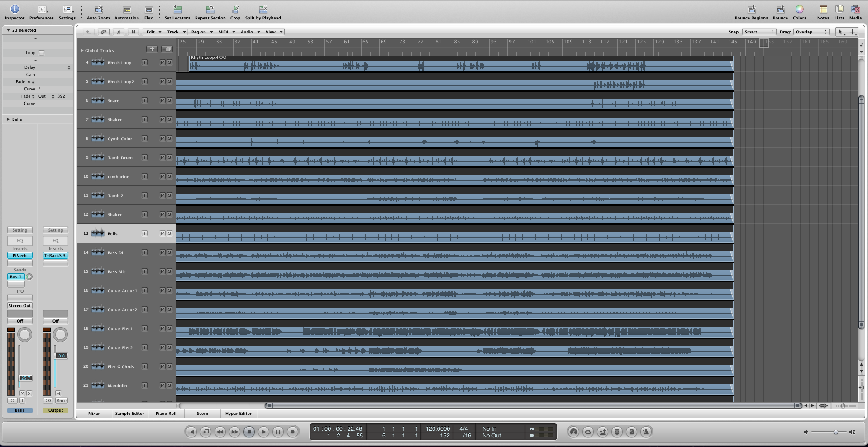Image resolution: width=868 pixels, height=447 pixels.
Task: Click the Bells channel pan knob
Action: 24,335
